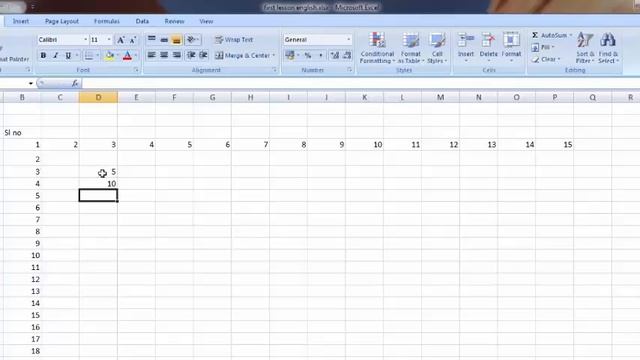The height and width of the screenshot is (360, 640).
Task: Select Bottom Align icon
Action: click(x=176, y=39)
